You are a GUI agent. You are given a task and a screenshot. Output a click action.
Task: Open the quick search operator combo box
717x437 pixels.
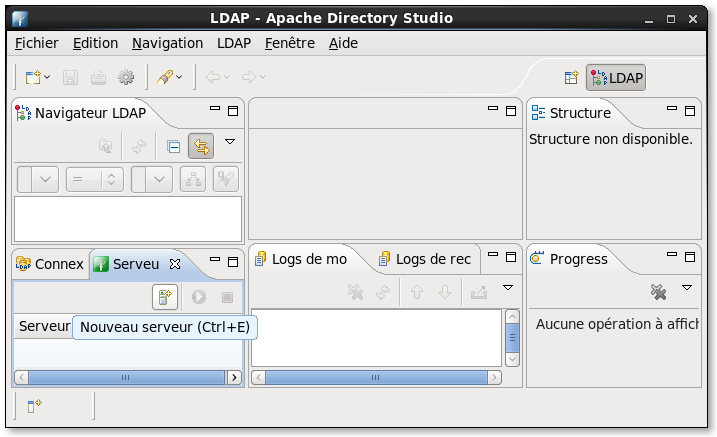94,179
